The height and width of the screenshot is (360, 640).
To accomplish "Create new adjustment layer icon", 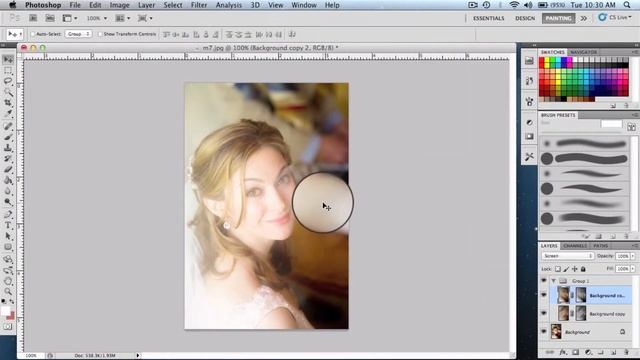I will (588, 352).
